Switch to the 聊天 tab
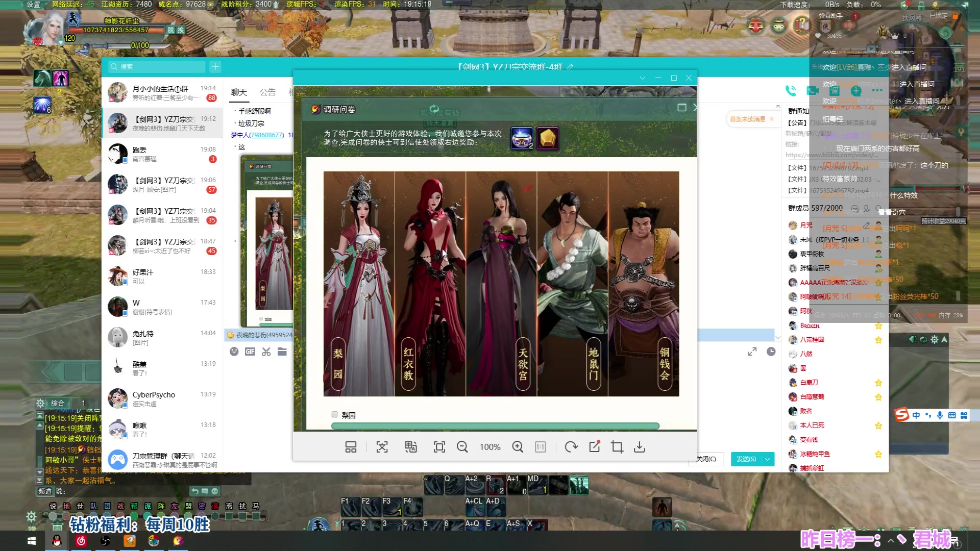Image resolution: width=980 pixels, height=551 pixels. click(x=239, y=92)
